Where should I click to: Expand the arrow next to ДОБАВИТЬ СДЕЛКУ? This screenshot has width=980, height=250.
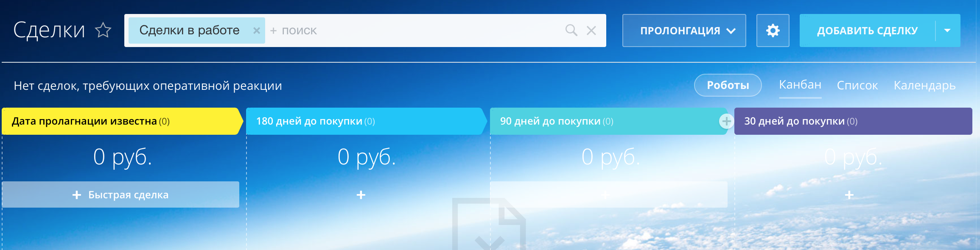click(x=947, y=31)
